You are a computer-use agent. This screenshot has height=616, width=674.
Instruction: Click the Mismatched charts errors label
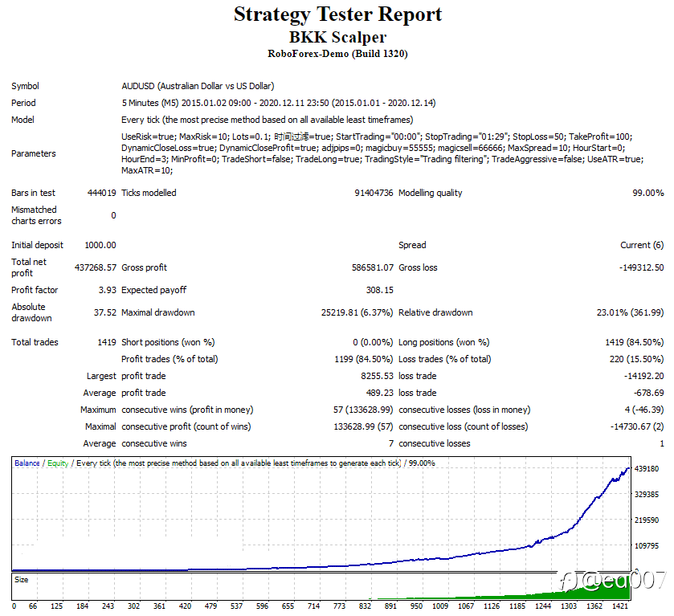(x=36, y=215)
